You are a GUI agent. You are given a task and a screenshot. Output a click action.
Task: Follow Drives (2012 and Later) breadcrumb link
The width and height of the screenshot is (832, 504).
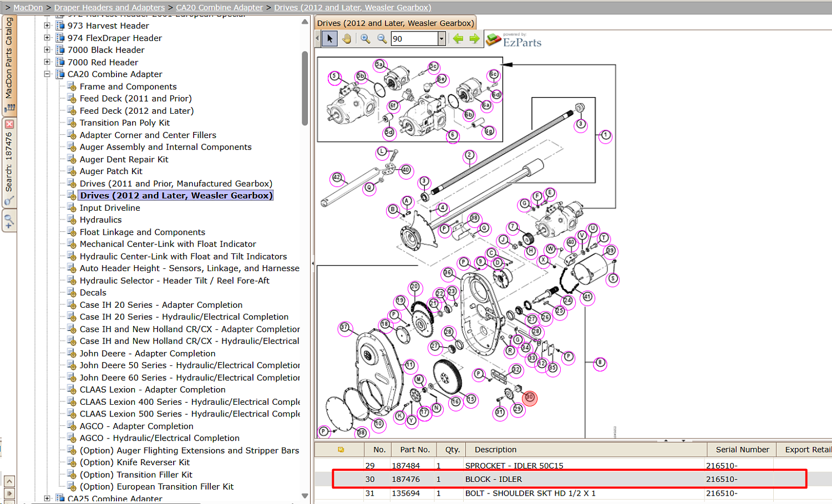pyautogui.click(x=353, y=7)
